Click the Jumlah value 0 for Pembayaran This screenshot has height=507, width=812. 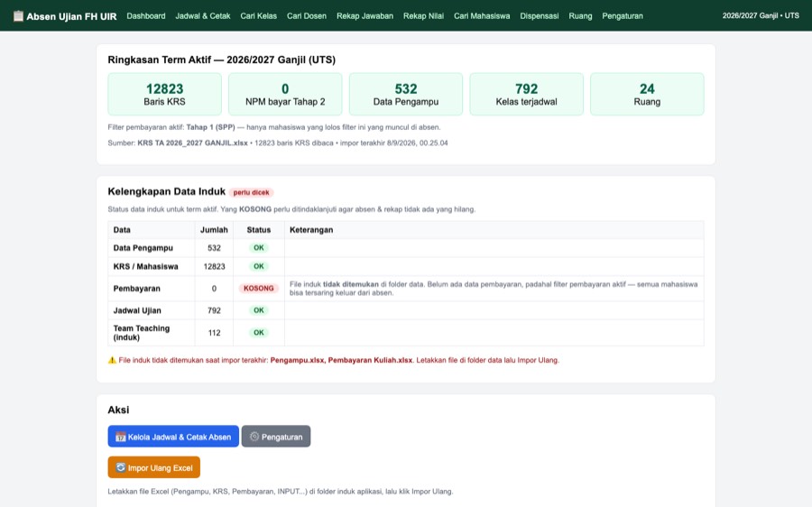coord(214,289)
